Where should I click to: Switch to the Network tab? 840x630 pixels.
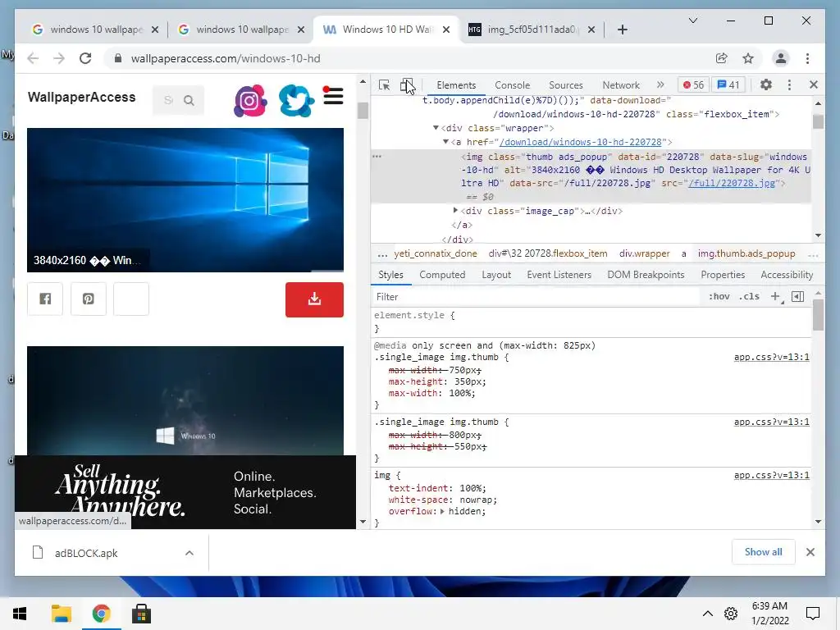[x=621, y=85]
